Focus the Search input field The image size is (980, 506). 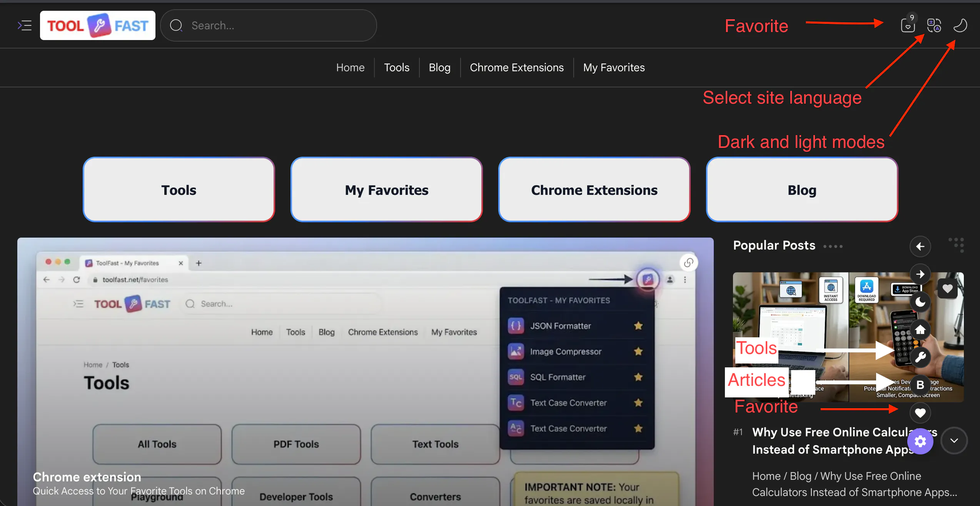tap(269, 25)
